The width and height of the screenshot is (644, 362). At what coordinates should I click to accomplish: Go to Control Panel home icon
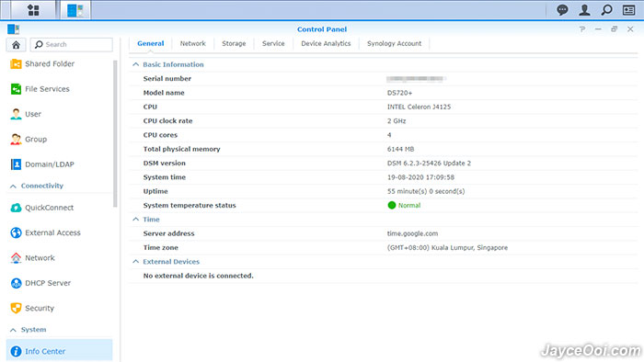click(16, 45)
